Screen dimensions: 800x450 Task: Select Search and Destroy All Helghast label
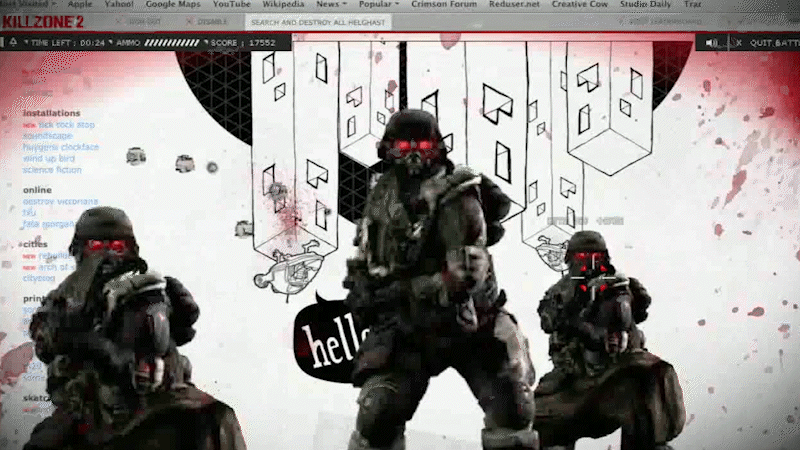pos(318,22)
